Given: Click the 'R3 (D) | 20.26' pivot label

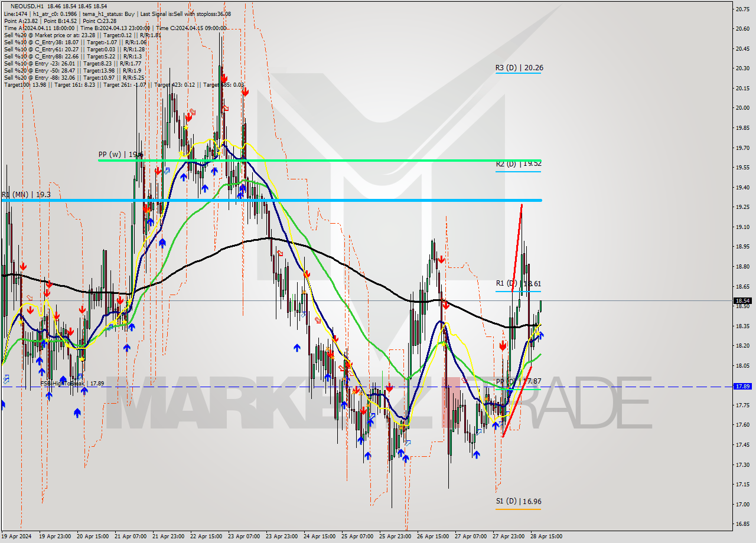Looking at the screenshot, I should 519,68.
